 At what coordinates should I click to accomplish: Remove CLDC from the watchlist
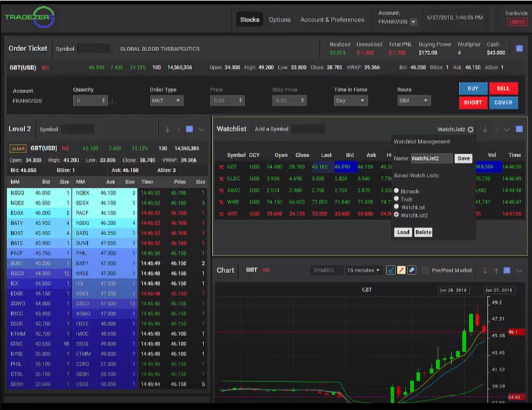tap(222, 179)
